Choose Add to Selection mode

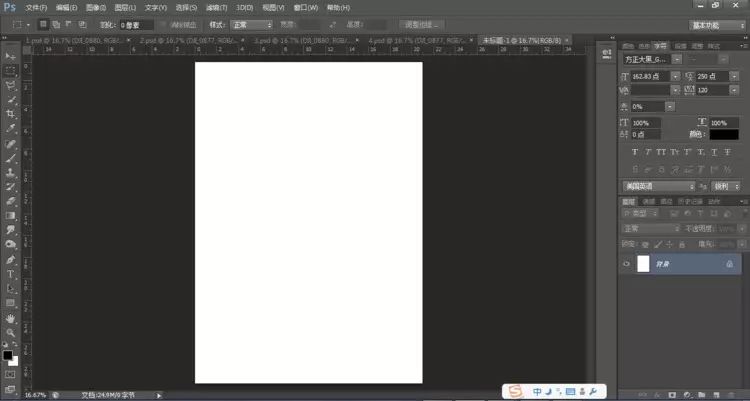(56, 24)
